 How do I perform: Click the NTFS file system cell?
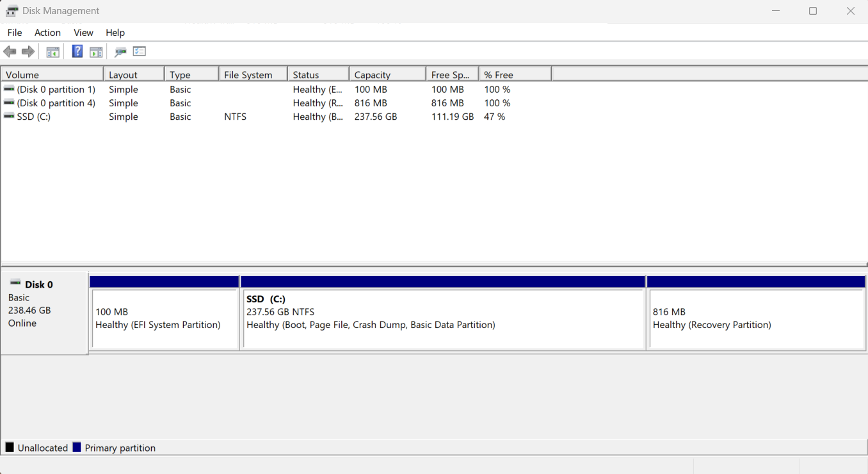tap(235, 117)
